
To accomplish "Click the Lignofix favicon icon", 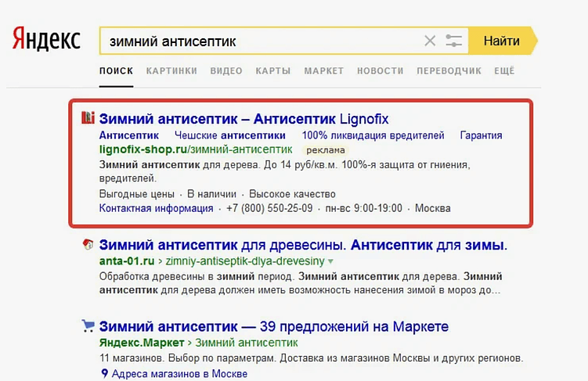I will pyautogui.click(x=88, y=117).
